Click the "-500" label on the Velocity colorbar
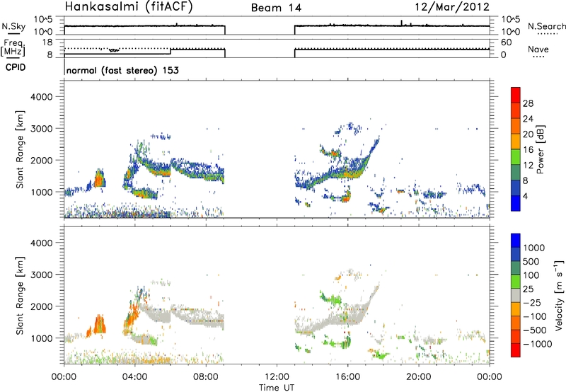566x392 pixels. [x=535, y=330]
